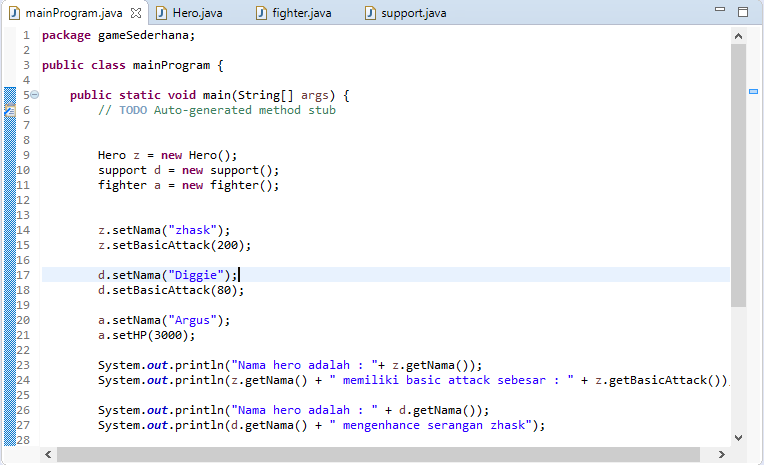Switch to the Hero.java tab
This screenshot has height=465, width=764.
(x=189, y=13)
